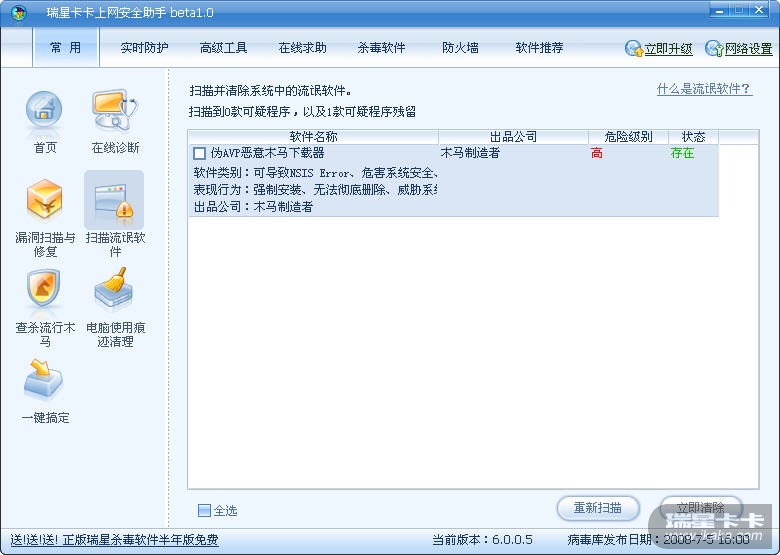Tick the 伪AVP恶意木马下载器 checkbox
The width and height of the screenshot is (780, 555).
pyautogui.click(x=199, y=153)
